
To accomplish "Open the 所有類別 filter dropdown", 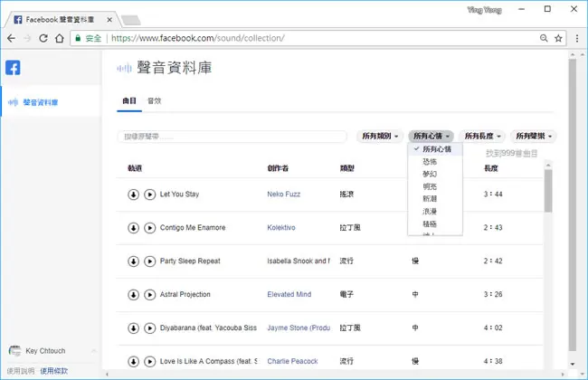I will pos(380,137).
